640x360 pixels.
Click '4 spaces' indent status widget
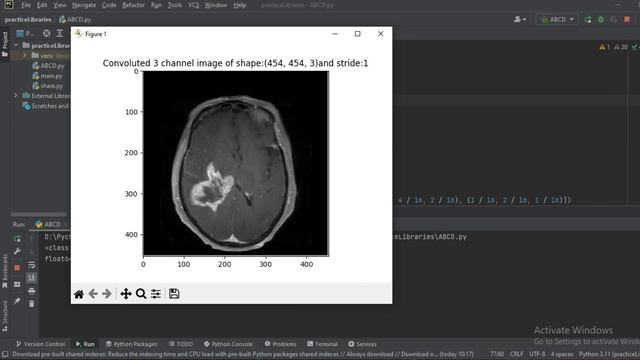click(562, 354)
